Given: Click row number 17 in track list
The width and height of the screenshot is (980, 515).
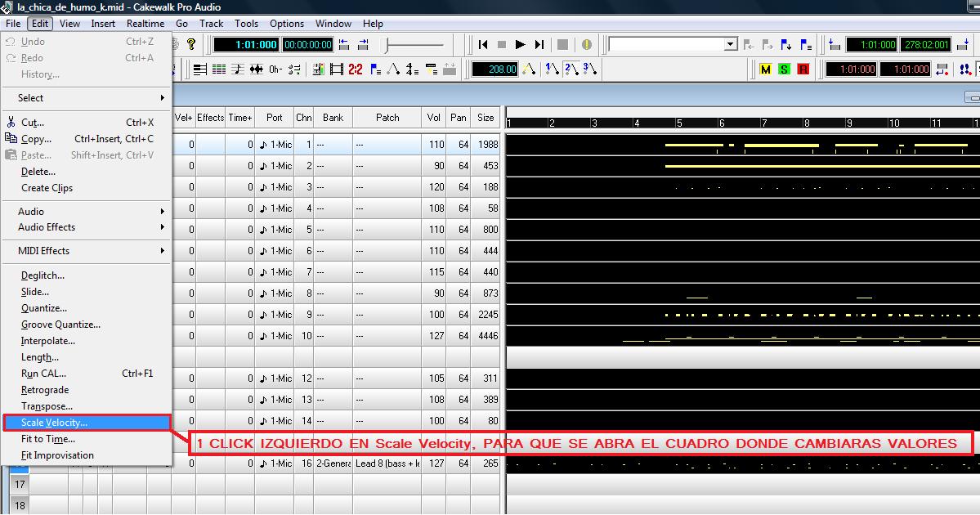Looking at the screenshot, I should (20, 485).
